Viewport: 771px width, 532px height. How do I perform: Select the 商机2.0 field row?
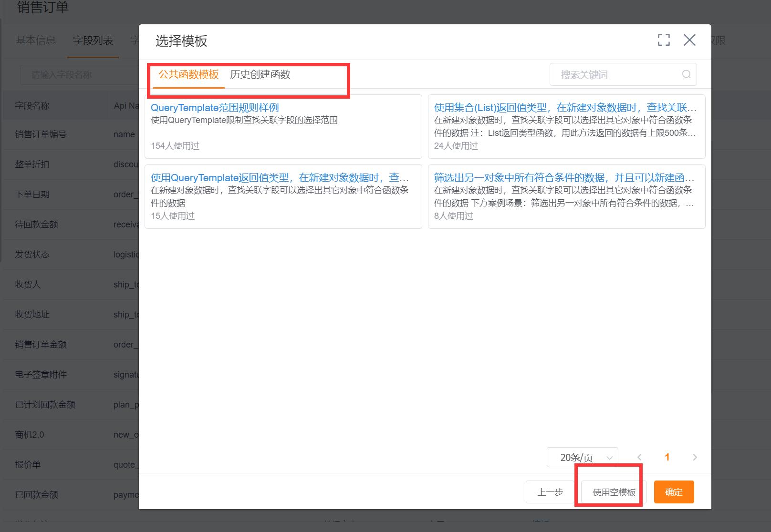click(71, 435)
